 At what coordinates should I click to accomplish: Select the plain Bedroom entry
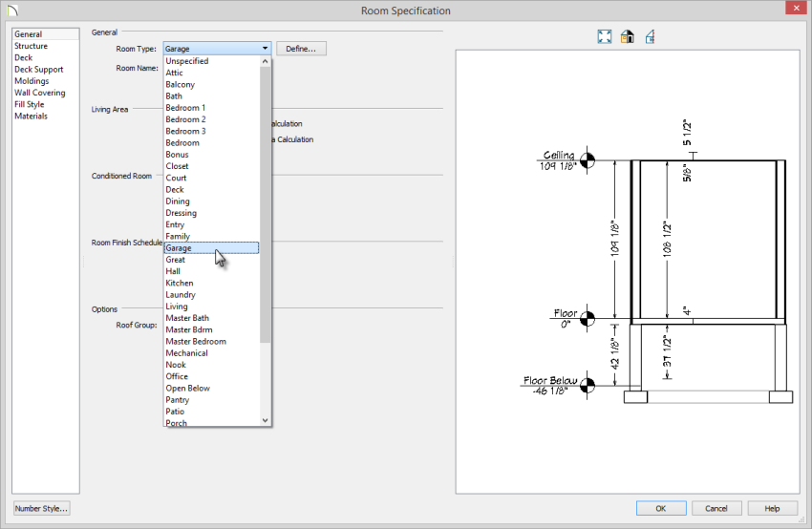(211, 143)
